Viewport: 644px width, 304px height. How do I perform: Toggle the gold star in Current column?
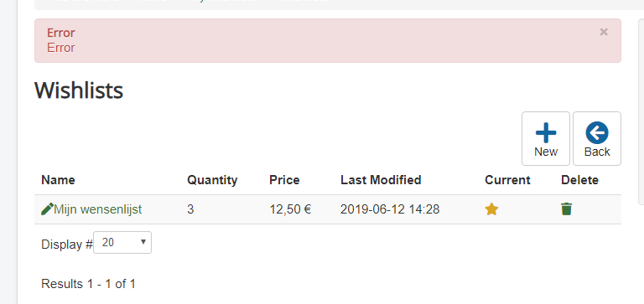tap(491, 209)
